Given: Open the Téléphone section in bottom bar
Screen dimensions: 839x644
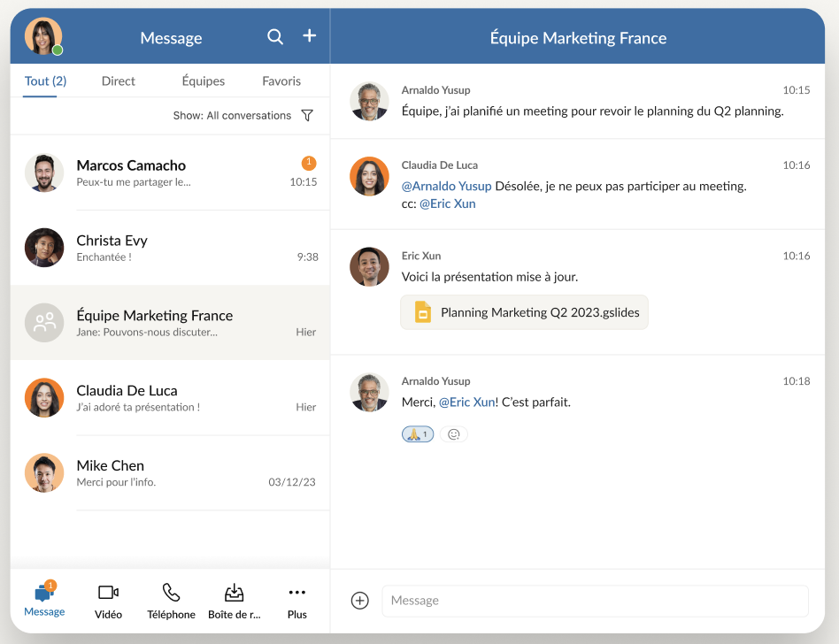Looking at the screenshot, I should (x=171, y=601).
